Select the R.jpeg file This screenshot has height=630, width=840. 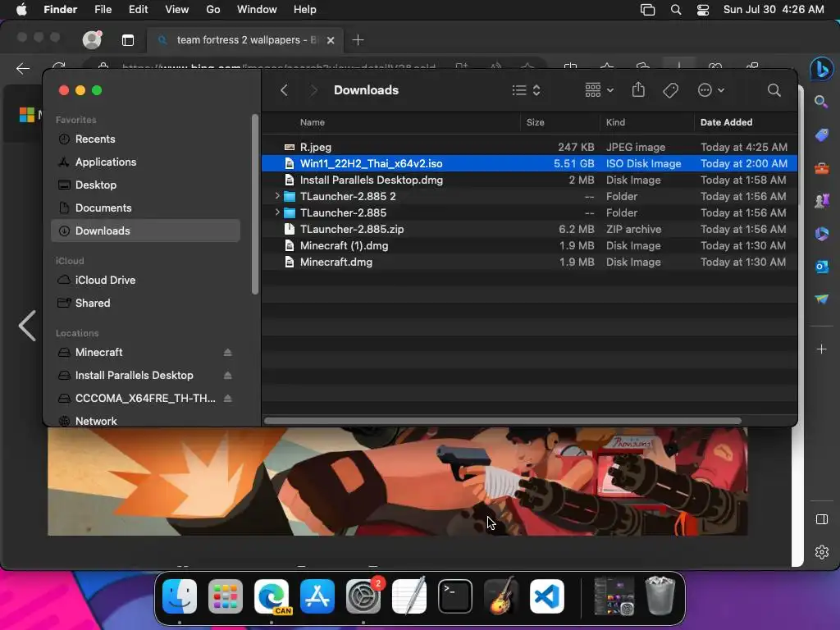pyautogui.click(x=529, y=147)
